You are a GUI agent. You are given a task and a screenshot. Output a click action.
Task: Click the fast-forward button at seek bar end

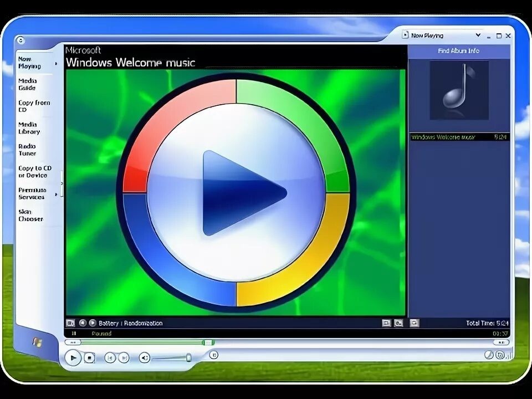(501, 342)
